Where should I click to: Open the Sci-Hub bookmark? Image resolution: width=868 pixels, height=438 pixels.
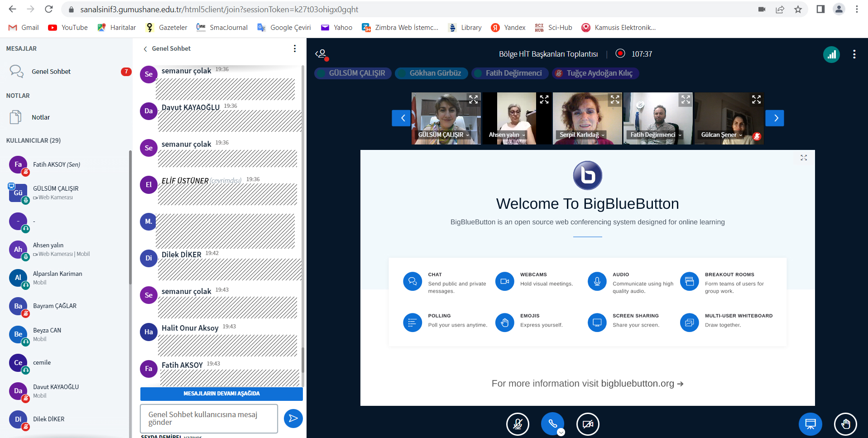[553, 28]
